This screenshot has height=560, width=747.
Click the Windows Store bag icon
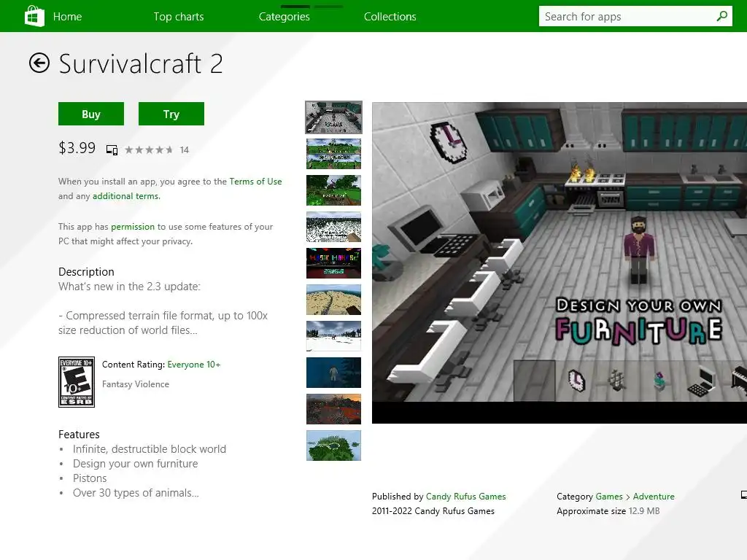(x=34, y=16)
